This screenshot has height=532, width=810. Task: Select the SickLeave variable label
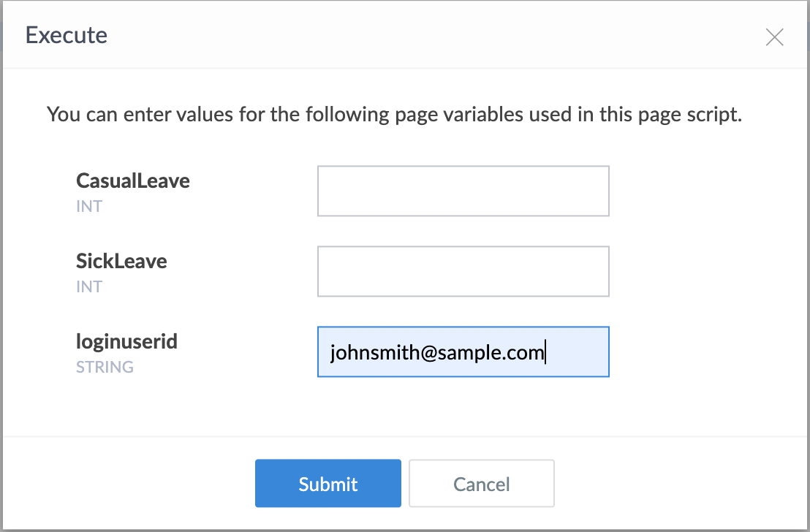pyautogui.click(x=121, y=261)
